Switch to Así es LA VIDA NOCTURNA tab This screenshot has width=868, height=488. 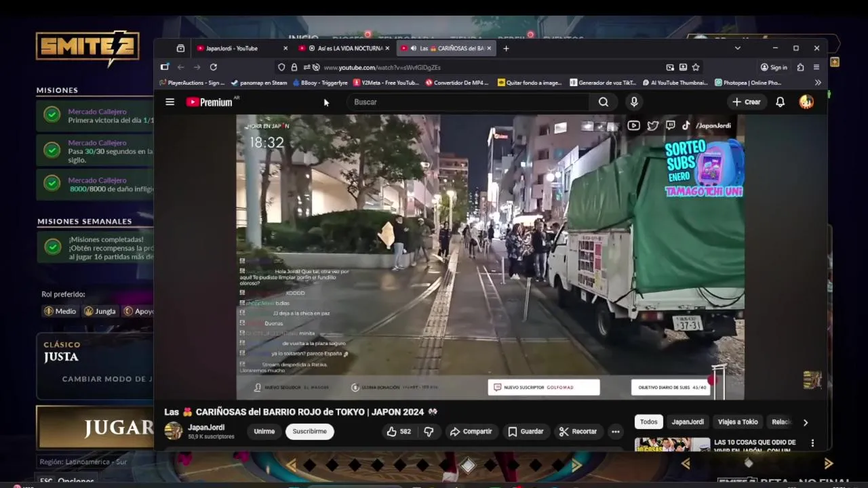(x=344, y=48)
